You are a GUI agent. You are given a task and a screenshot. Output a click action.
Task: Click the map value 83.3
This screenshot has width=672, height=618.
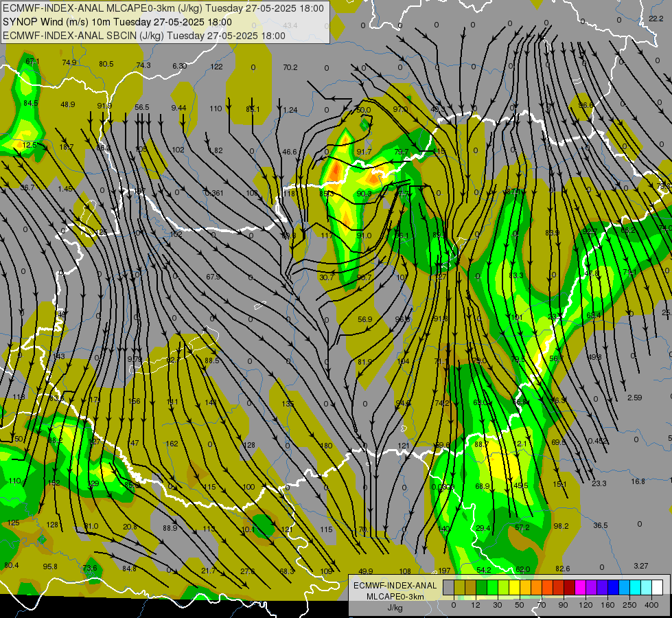pyautogui.click(x=516, y=275)
